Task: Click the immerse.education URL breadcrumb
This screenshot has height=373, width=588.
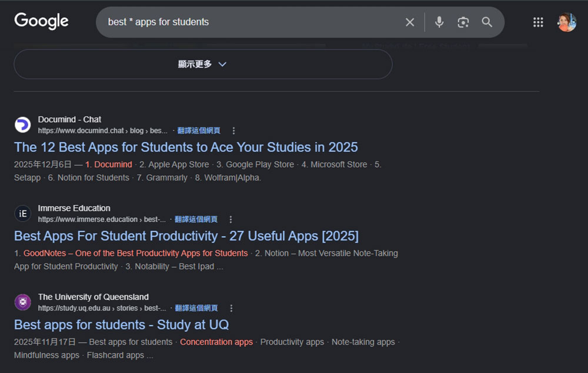Action: 102,219
